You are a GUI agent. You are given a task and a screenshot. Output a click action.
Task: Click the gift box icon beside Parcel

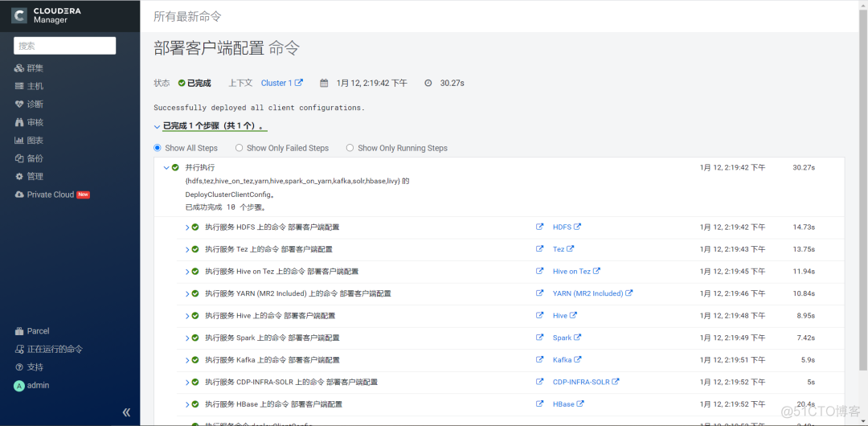[x=18, y=330]
